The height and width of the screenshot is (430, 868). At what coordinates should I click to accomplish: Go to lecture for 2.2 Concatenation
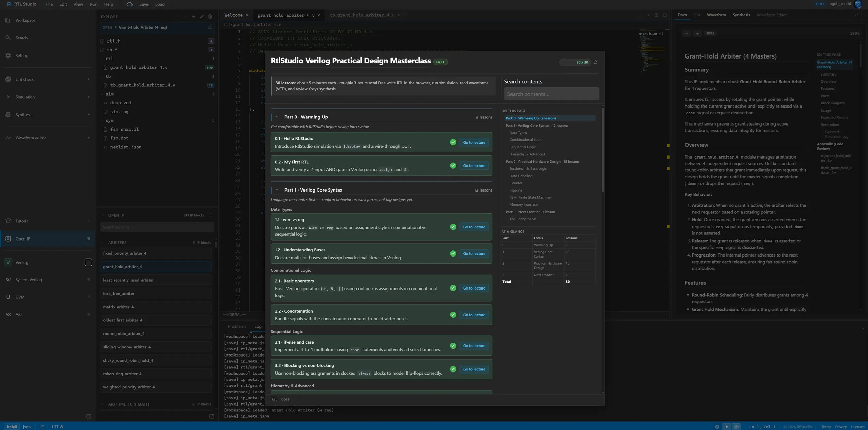tap(474, 315)
